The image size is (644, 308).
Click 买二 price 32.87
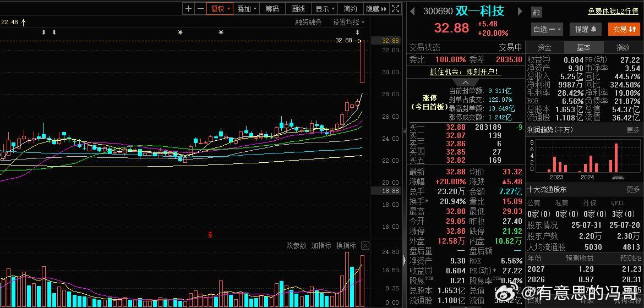456,135
